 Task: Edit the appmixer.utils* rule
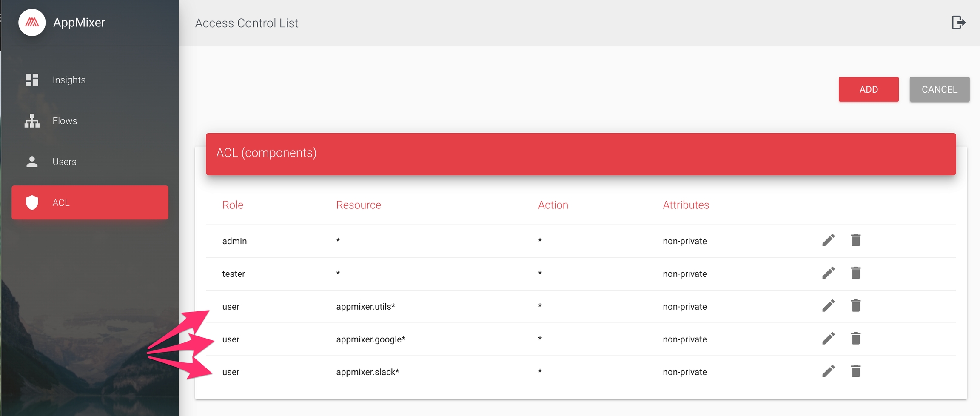[x=828, y=306]
